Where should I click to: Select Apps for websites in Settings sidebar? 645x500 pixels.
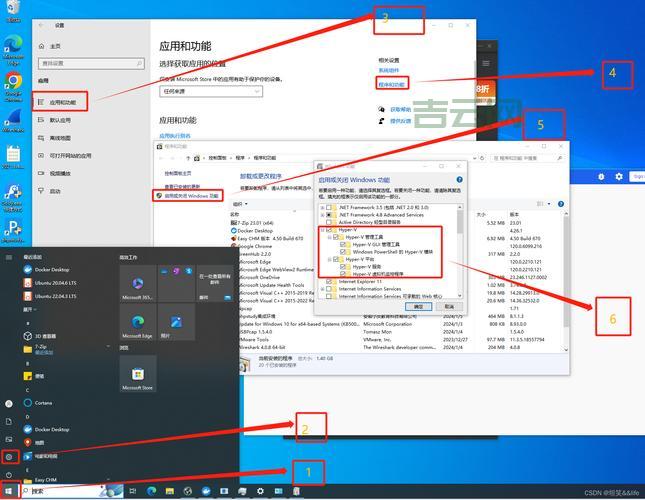[x=65, y=155]
